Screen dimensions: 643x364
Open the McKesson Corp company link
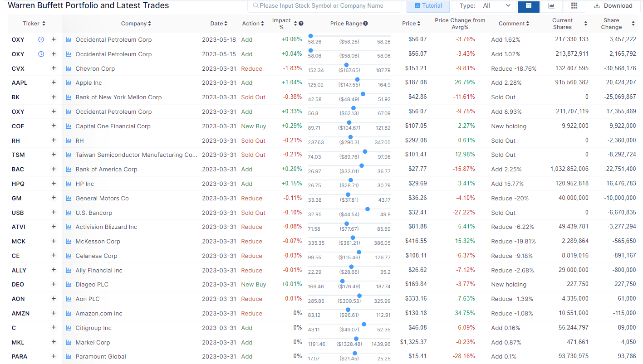coord(98,242)
